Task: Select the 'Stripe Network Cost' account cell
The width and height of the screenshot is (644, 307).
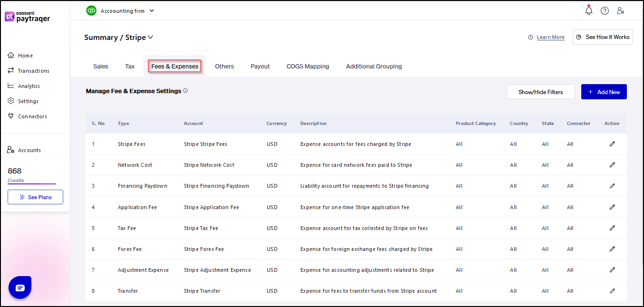Action: (209, 165)
